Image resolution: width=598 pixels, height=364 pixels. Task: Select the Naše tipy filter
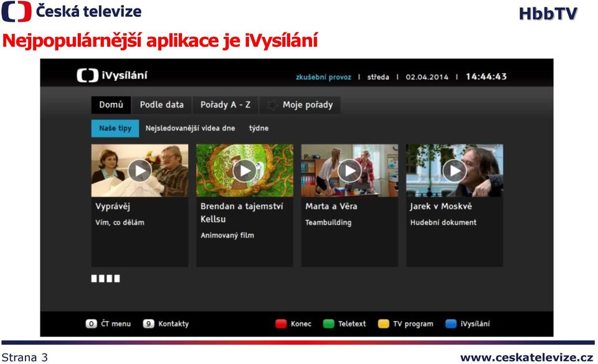tap(115, 128)
